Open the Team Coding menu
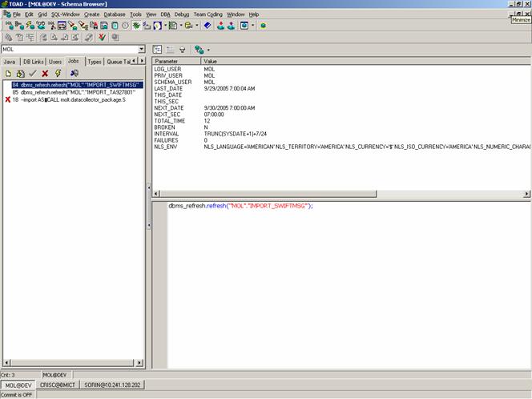The width and height of the screenshot is (532, 399). tap(208, 14)
